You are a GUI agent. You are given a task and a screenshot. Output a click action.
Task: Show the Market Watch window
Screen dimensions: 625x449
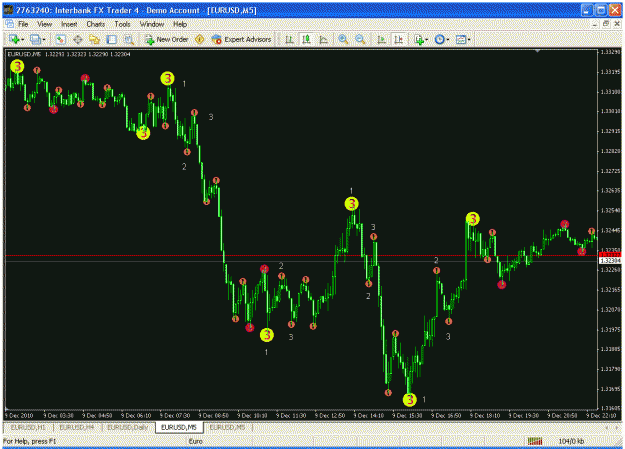point(60,39)
